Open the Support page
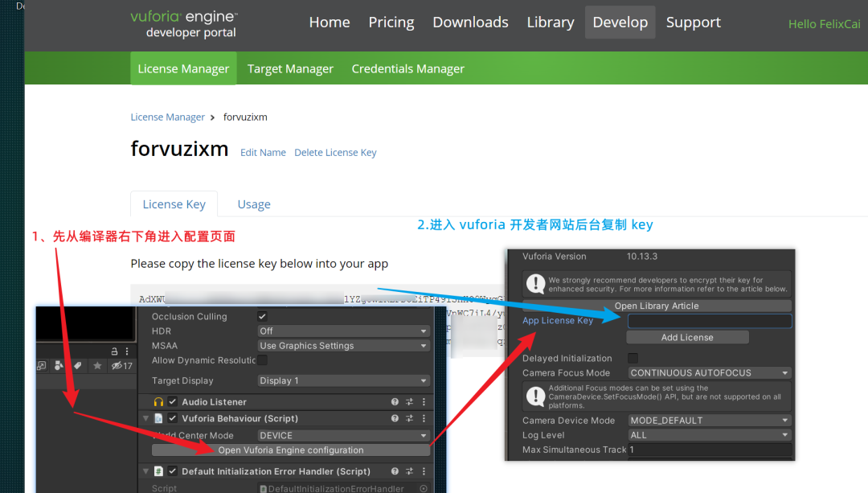The height and width of the screenshot is (493, 868). [x=693, y=23]
